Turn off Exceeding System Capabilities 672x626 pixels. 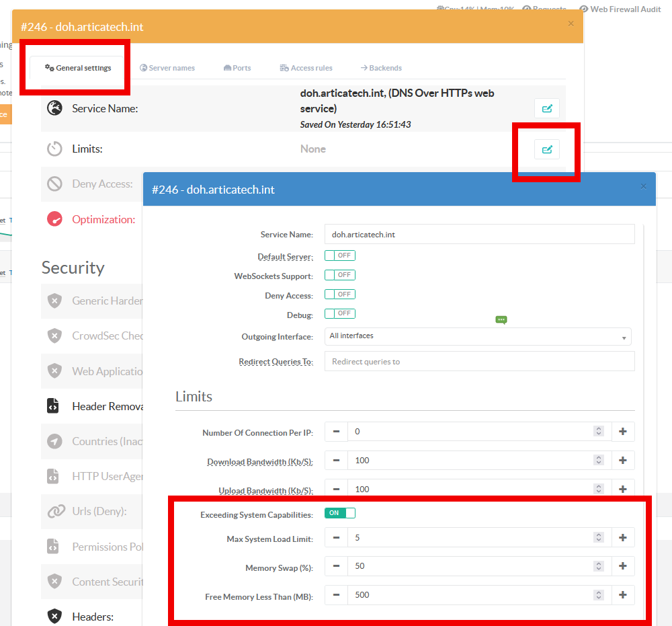339,513
